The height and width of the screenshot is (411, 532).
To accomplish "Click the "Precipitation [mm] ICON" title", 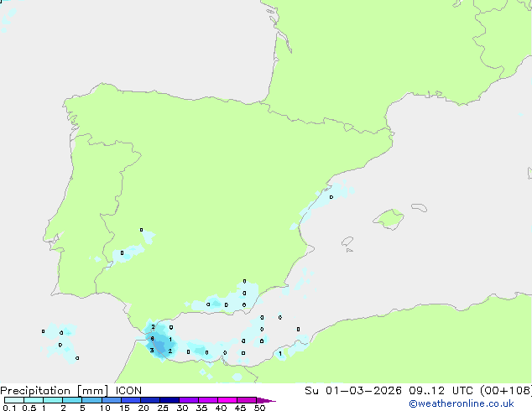I will pyautogui.click(x=71, y=391).
